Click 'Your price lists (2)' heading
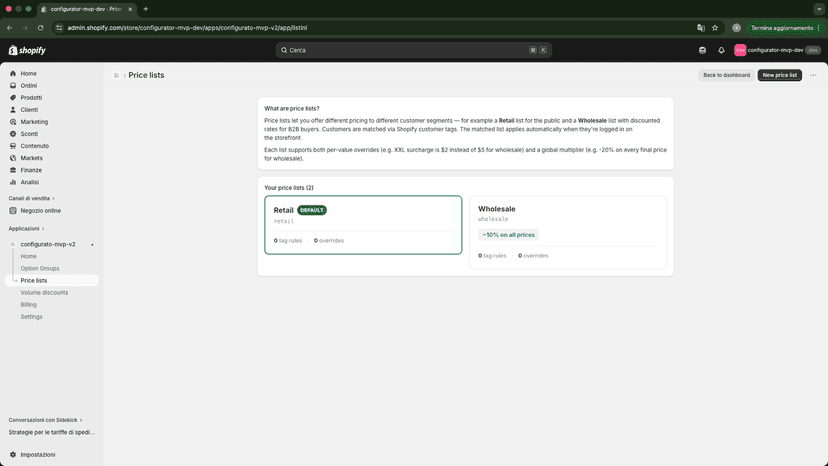828x466 pixels. 289,188
